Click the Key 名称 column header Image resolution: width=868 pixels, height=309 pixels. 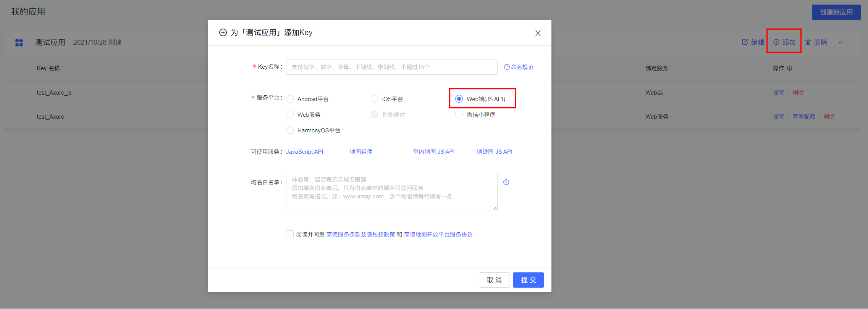(48, 68)
